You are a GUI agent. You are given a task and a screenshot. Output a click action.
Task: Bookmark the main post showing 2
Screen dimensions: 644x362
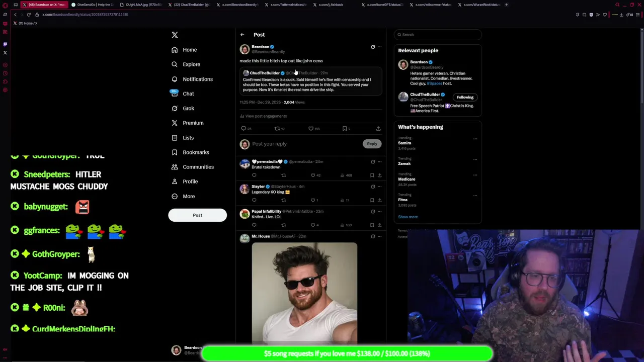[x=346, y=129]
